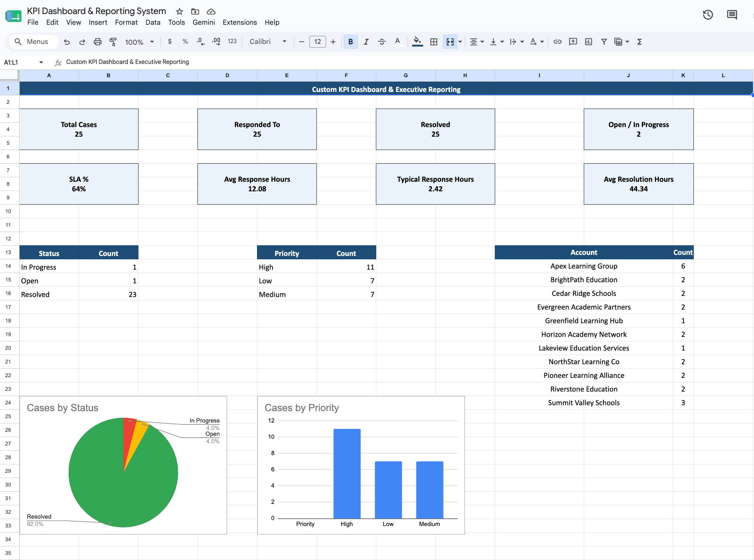Format as currency with dollar icon

click(x=170, y=42)
